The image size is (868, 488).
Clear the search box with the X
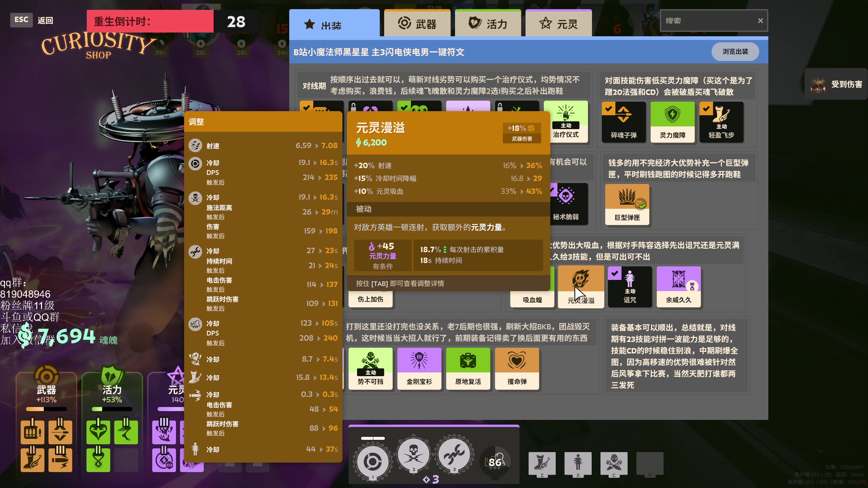761,21
